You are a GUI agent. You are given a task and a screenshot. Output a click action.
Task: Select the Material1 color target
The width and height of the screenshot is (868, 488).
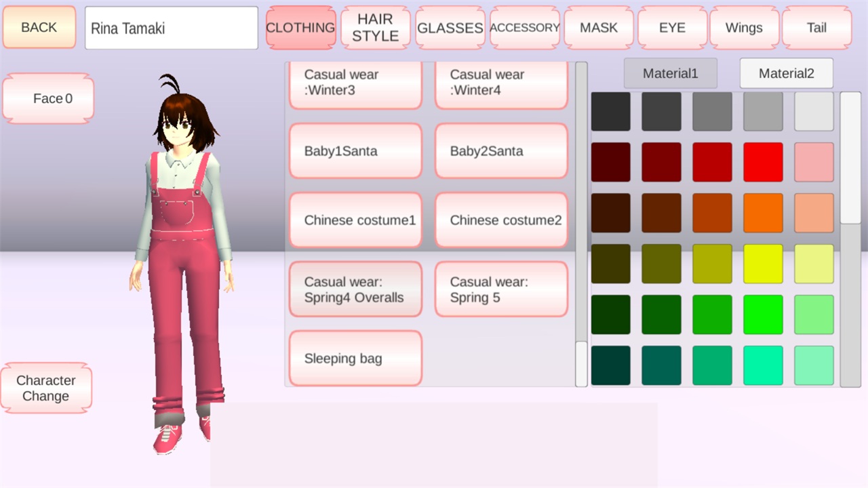[671, 73]
